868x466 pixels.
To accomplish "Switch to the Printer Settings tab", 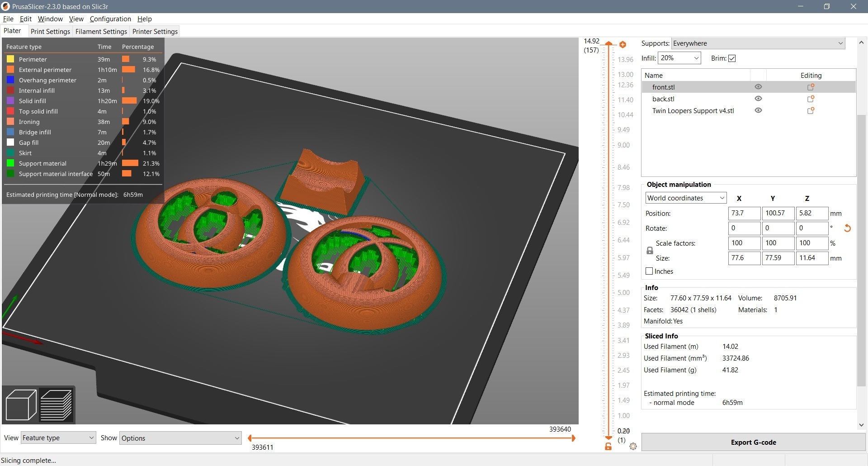I will (155, 32).
